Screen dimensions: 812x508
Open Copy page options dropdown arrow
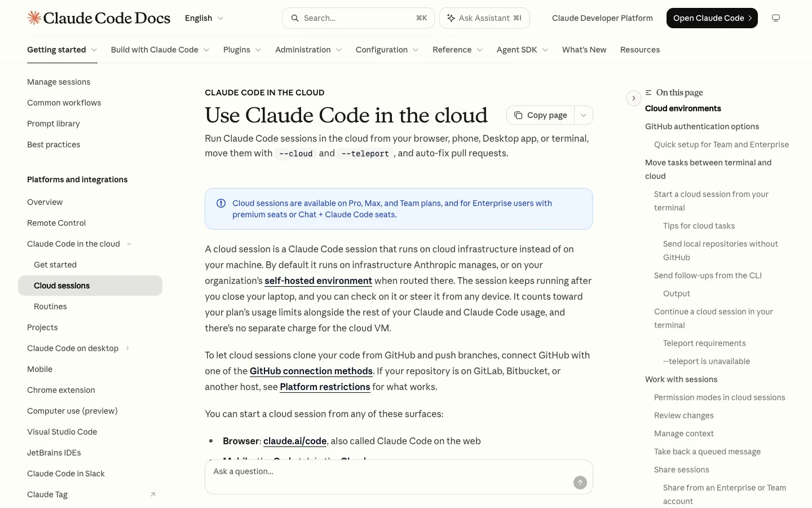(x=584, y=115)
